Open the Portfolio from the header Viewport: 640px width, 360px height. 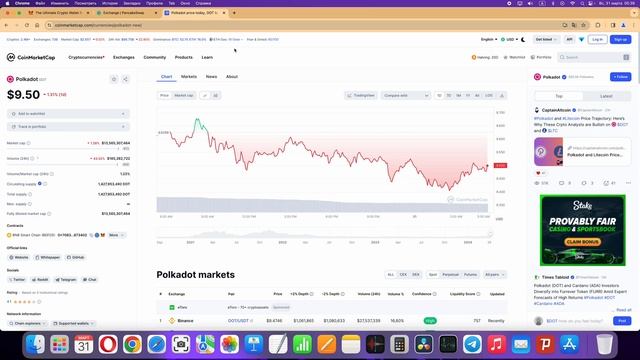click(541, 58)
